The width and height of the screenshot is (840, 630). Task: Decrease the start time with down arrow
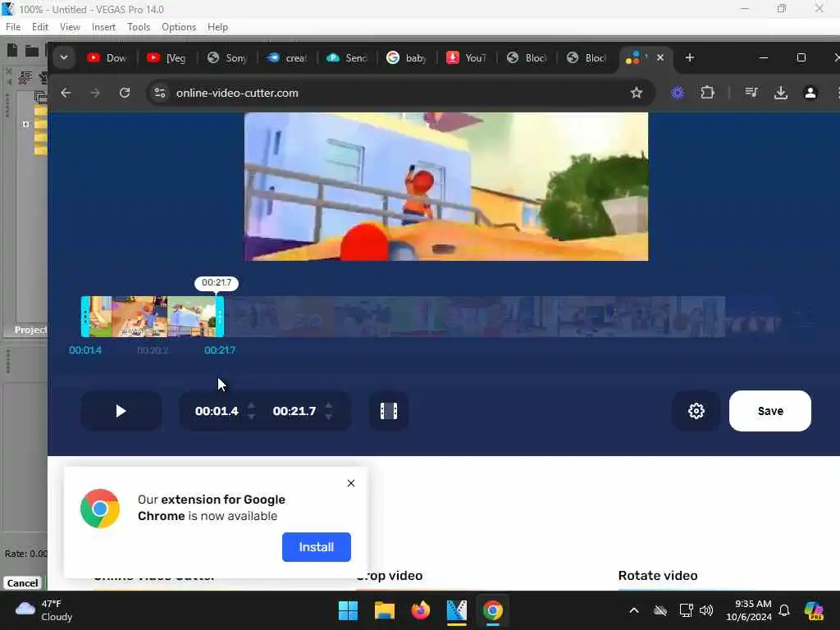[x=251, y=416]
